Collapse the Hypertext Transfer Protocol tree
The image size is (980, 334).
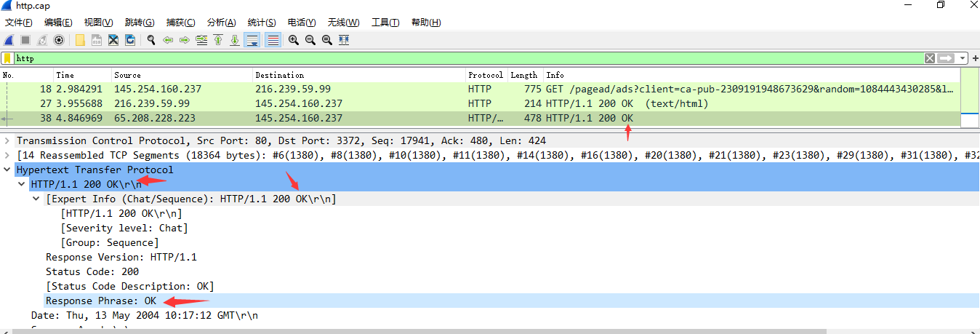7,170
